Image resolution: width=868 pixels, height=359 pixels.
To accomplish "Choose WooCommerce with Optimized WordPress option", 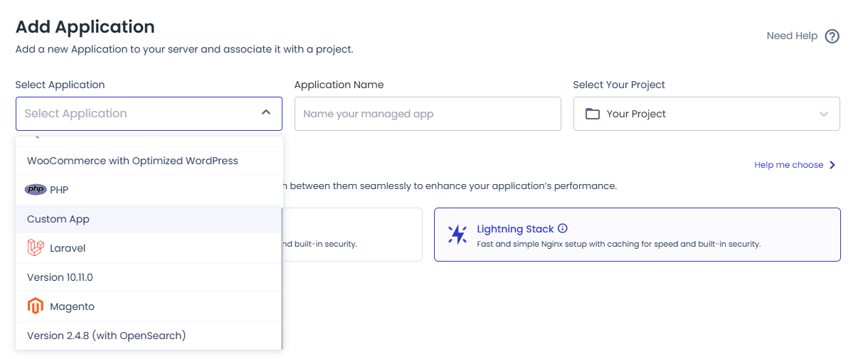I will (x=132, y=161).
